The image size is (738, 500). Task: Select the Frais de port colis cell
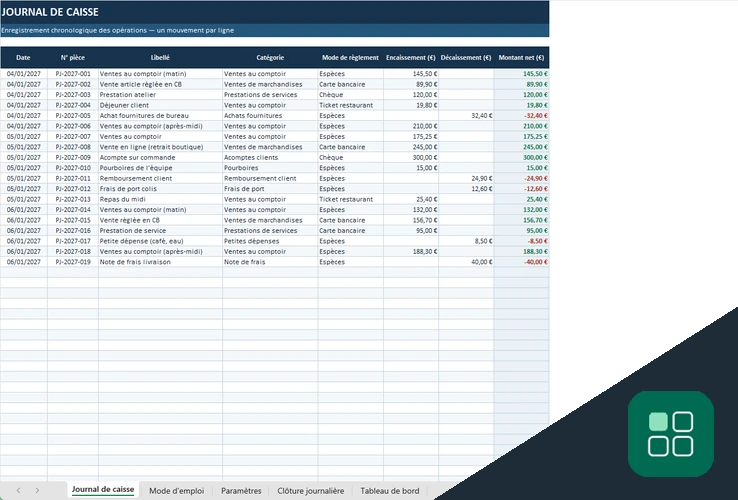point(160,189)
